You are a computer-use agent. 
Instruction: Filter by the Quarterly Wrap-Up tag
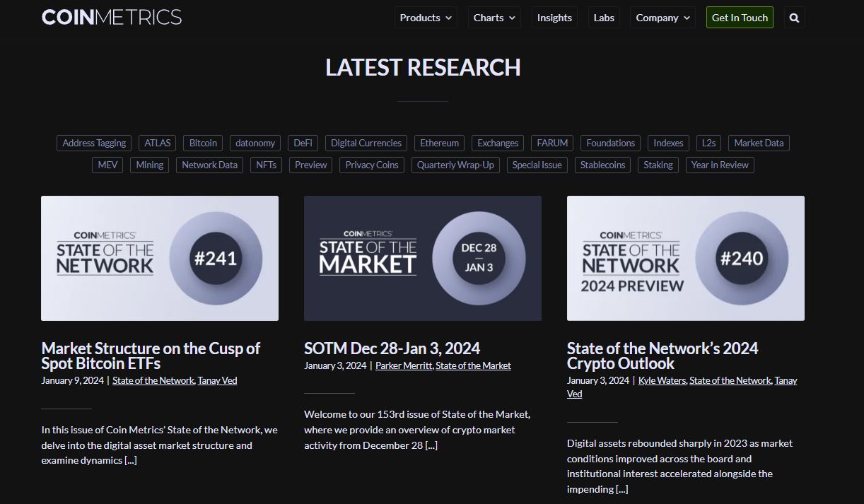point(455,165)
